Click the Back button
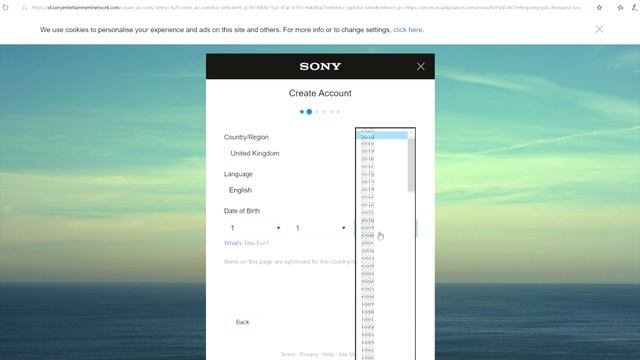640x360 pixels. (242, 322)
